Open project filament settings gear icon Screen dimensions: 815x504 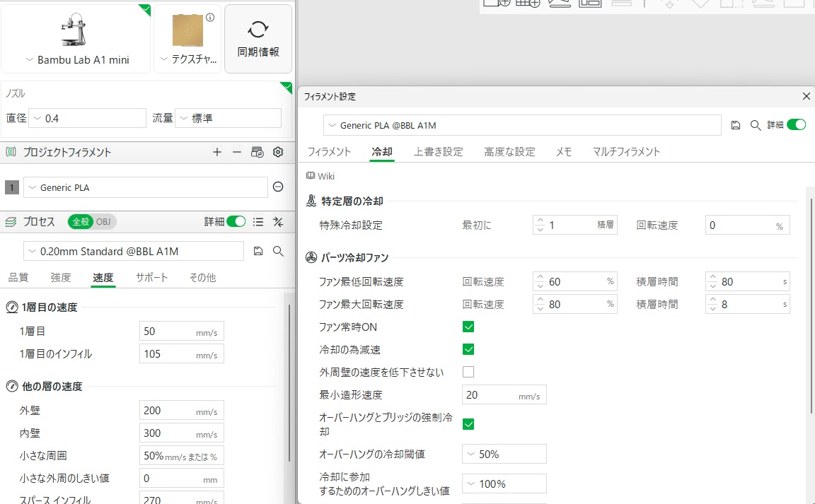pyautogui.click(x=278, y=152)
